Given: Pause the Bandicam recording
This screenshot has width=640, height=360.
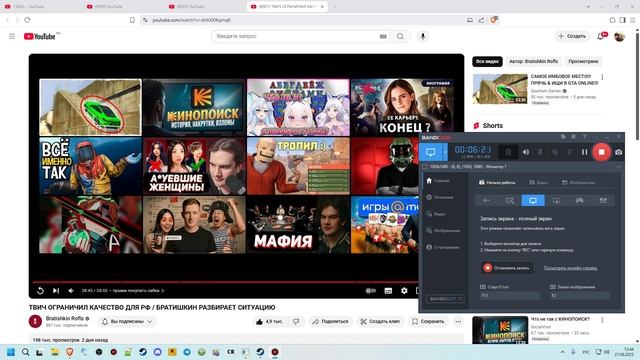Looking at the screenshot, I should tap(584, 152).
